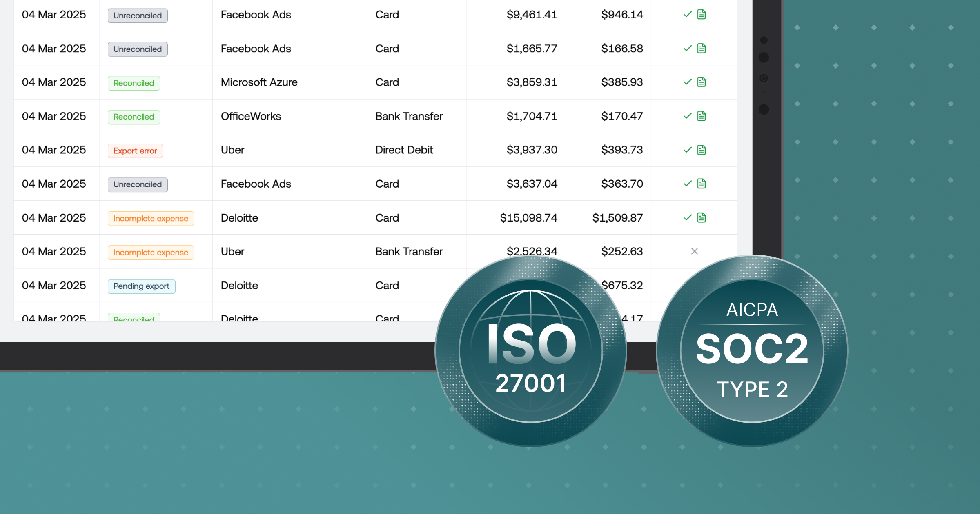Screen dimensions: 980x514
Task: Click receipt document icon on OfficeWorks row
Action: click(702, 116)
